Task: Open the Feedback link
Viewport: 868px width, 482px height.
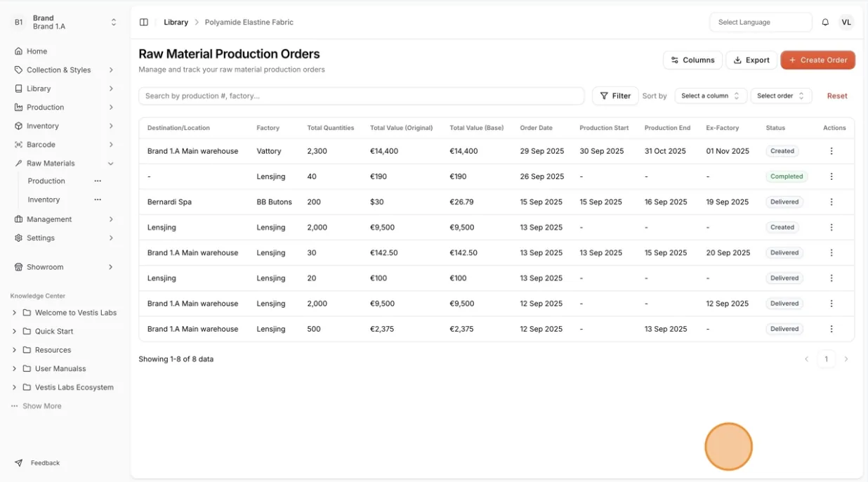Action: tap(45, 463)
